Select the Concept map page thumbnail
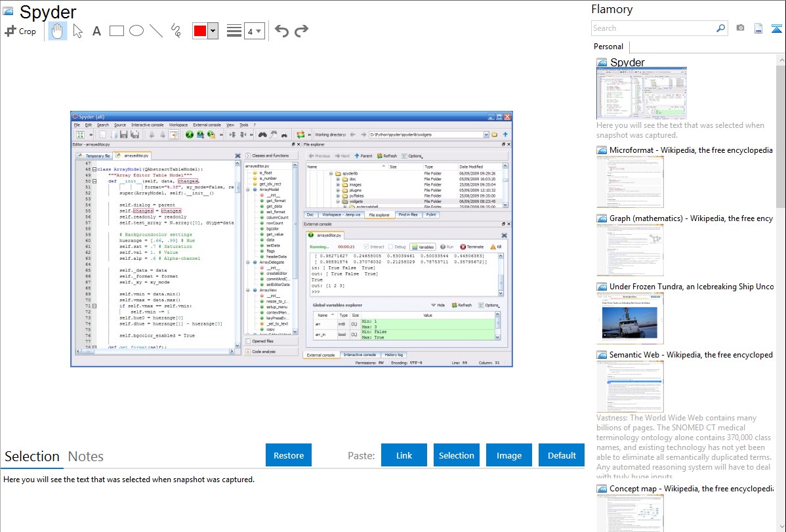This screenshot has height=532, width=786. [x=630, y=512]
